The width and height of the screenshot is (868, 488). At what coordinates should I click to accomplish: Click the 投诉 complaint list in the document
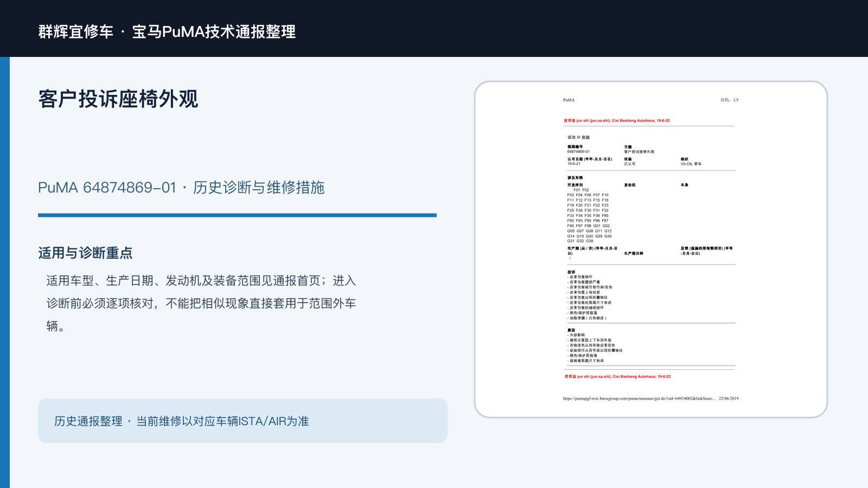pos(590,295)
